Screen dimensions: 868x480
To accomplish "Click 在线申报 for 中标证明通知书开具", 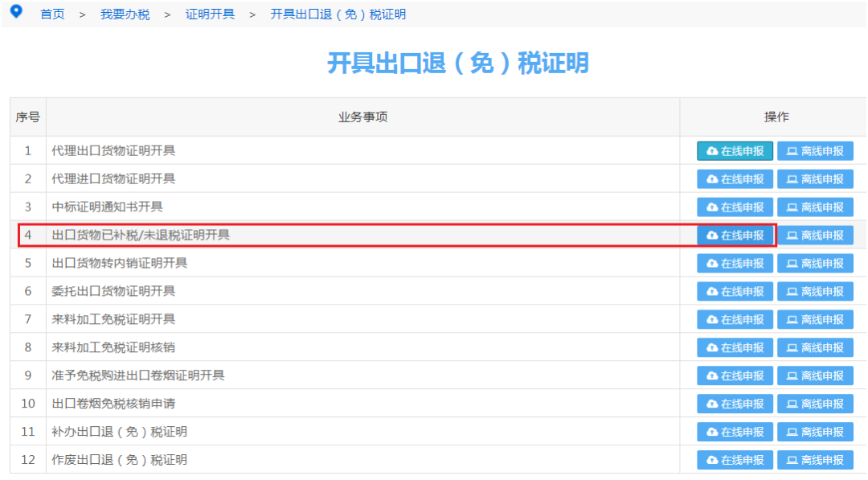I will [735, 207].
